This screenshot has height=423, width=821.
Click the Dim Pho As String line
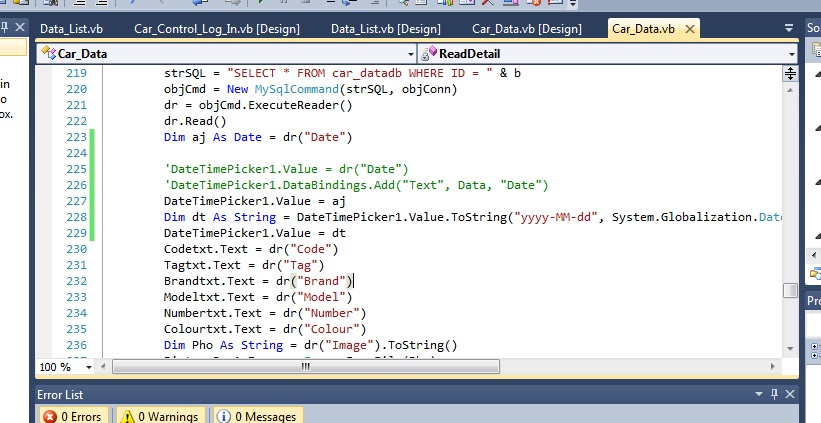tap(310, 346)
